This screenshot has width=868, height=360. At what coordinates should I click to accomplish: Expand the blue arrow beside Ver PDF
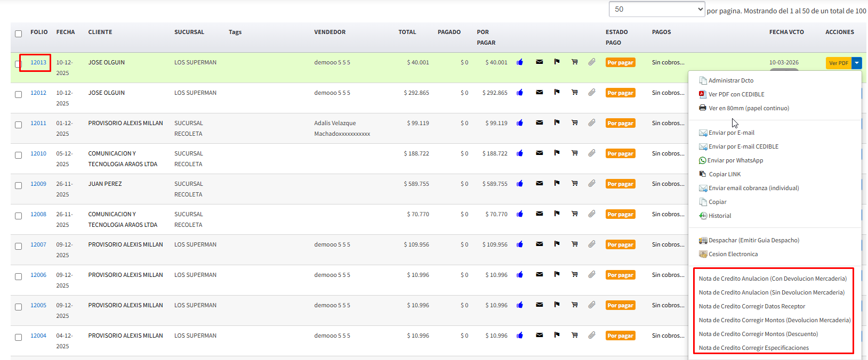pyautogui.click(x=856, y=63)
